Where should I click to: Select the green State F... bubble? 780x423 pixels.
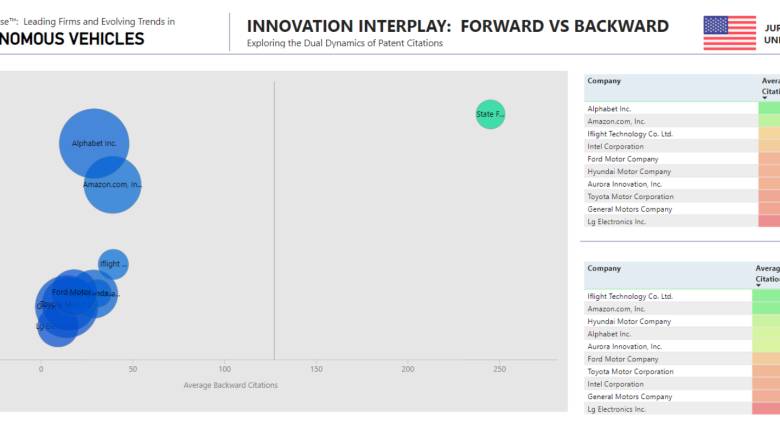(490, 115)
